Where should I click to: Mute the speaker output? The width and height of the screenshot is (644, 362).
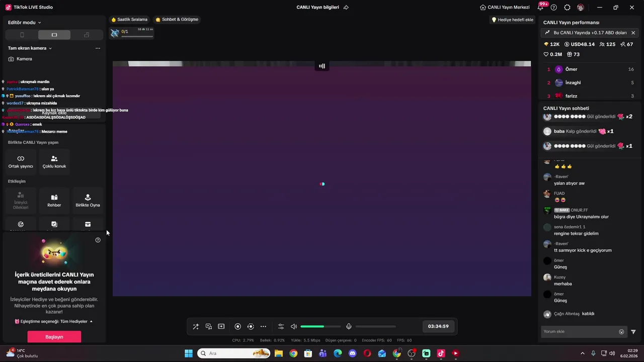coord(294,326)
